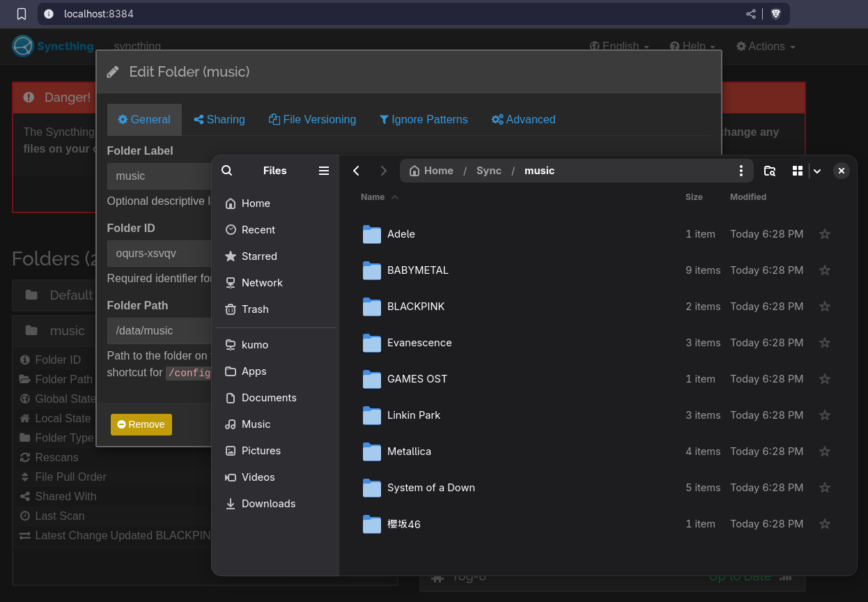868x602 pixels.
Task: Open the kumo location in sidebar
Action: point(276,345)
